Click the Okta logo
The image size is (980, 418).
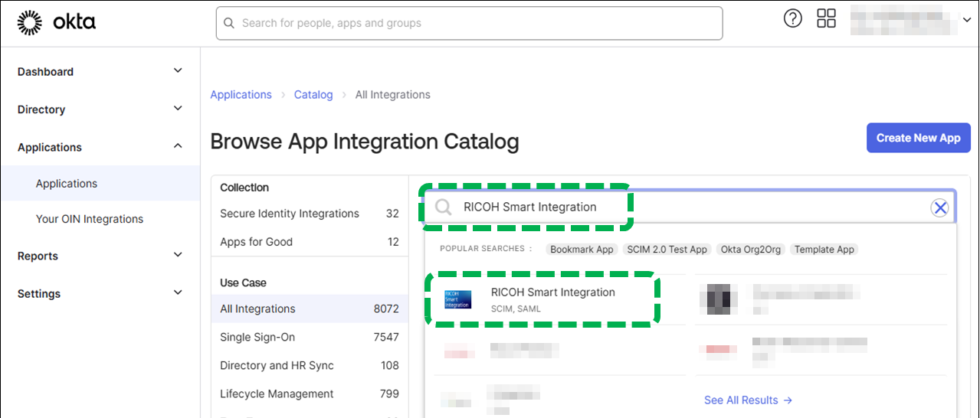56,23
